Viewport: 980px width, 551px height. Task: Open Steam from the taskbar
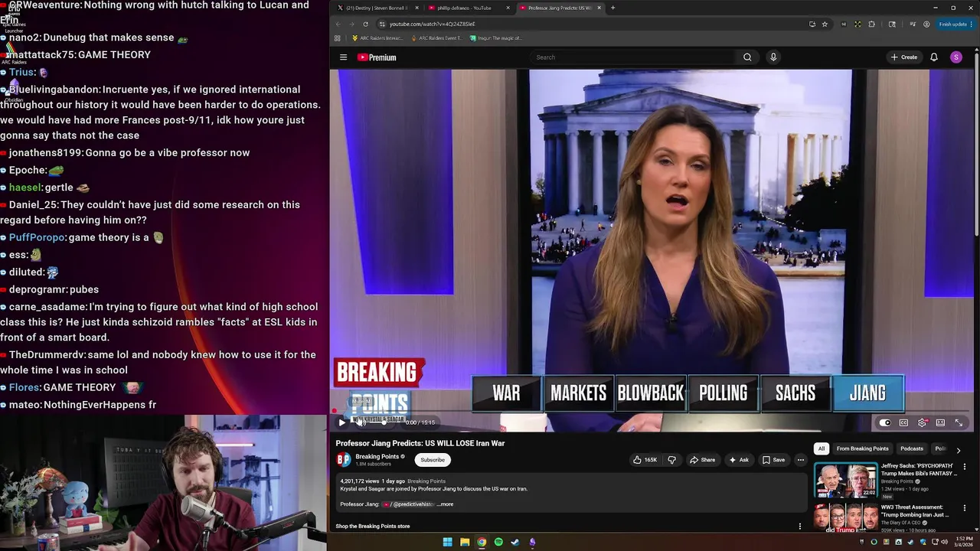click(x=515, y=542)
